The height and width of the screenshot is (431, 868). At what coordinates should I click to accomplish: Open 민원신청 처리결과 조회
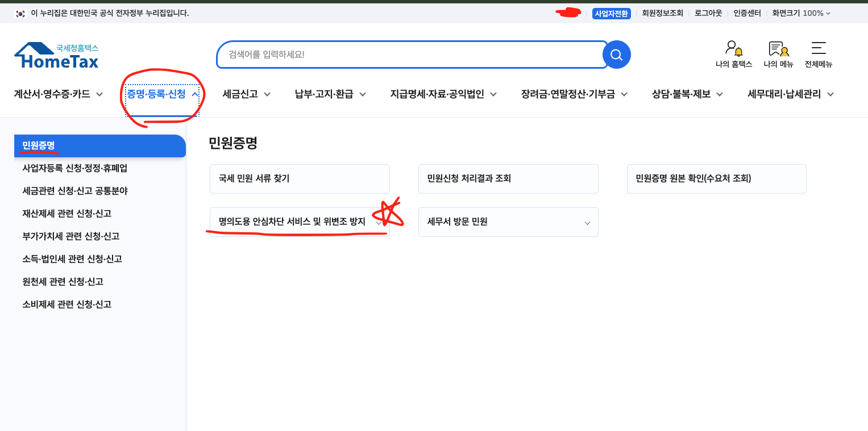click(508, 179)
